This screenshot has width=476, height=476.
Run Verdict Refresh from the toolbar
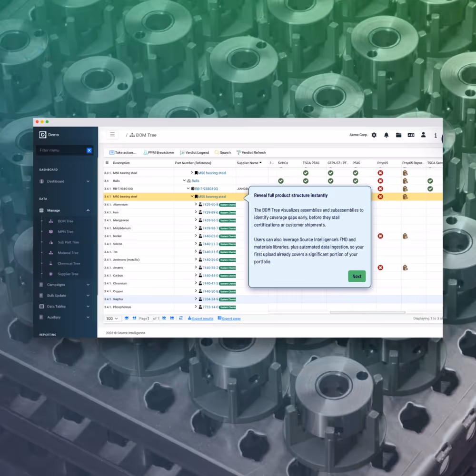[251, 152]
